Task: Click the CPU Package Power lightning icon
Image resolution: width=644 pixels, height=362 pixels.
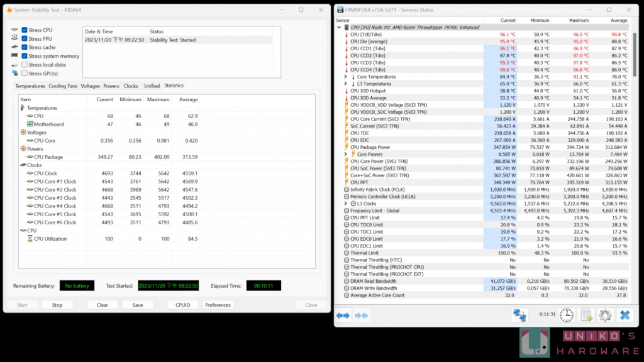Action: coord(347,147)
